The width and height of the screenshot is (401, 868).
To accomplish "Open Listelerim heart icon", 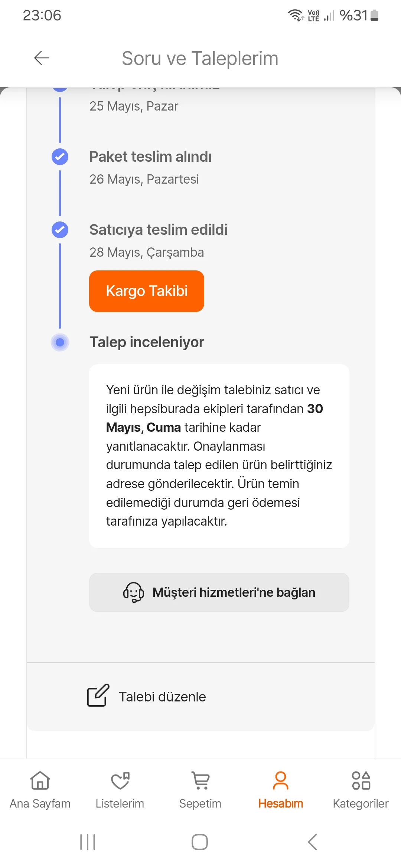I will pyautogui.click(x=120, y=780).
